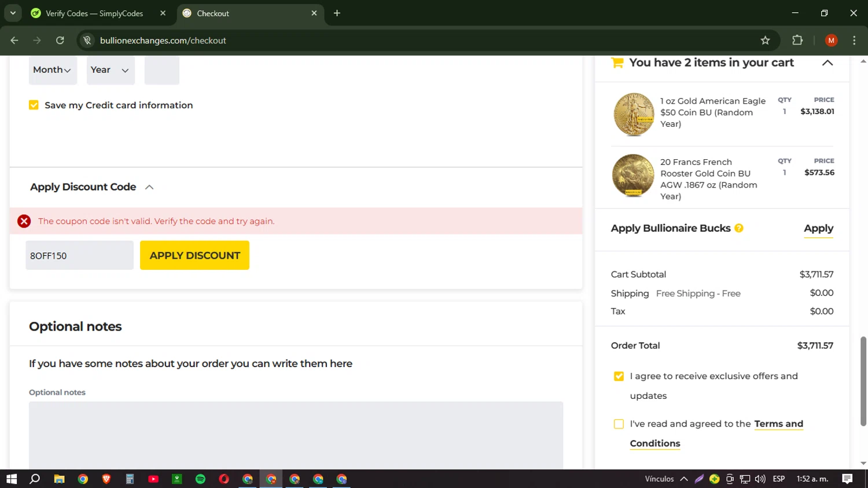Image resolution: width=868 pixels, height=488 pixels.
Task: Click the purple feather tray icon
Action: pyautogui.click(x=699, y=479)
